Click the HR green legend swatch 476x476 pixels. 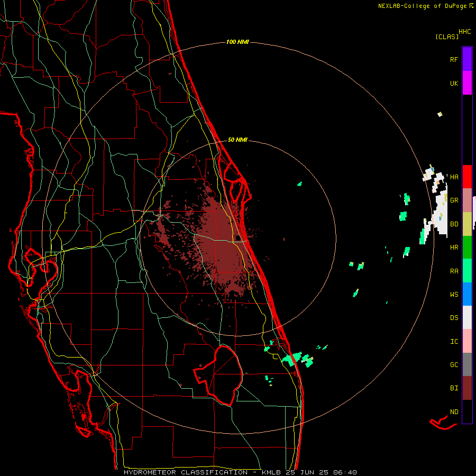coord(467,247)
